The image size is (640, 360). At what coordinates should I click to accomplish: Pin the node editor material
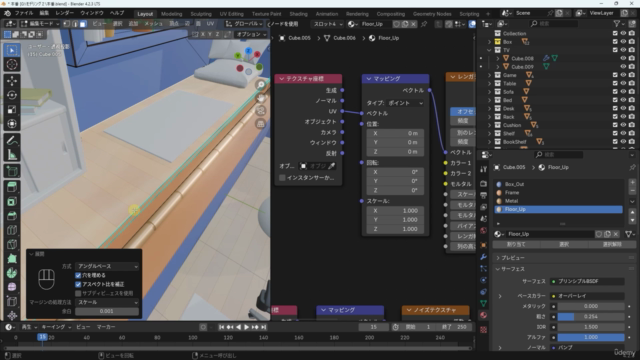[x=424, y=24]
